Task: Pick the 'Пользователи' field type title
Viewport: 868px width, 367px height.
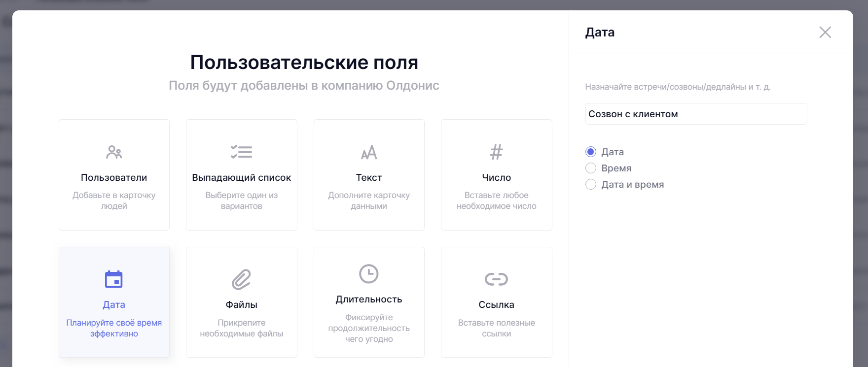Action: point(114,177)
